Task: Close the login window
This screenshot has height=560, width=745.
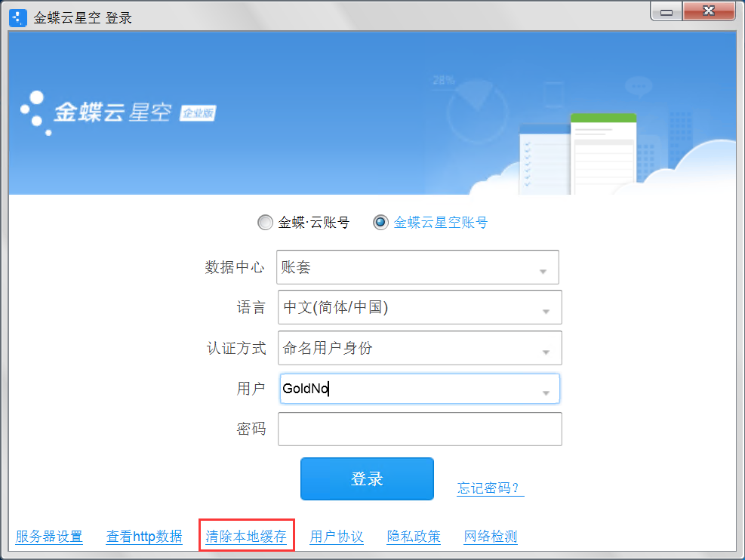Action: point(709,11)
